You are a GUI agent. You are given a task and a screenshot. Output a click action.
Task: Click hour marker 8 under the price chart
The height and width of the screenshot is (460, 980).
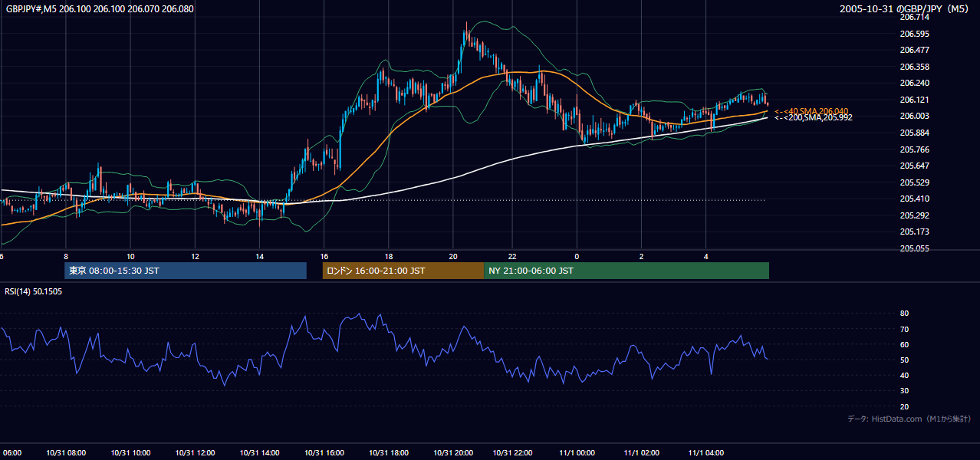[x=66, y=256]
